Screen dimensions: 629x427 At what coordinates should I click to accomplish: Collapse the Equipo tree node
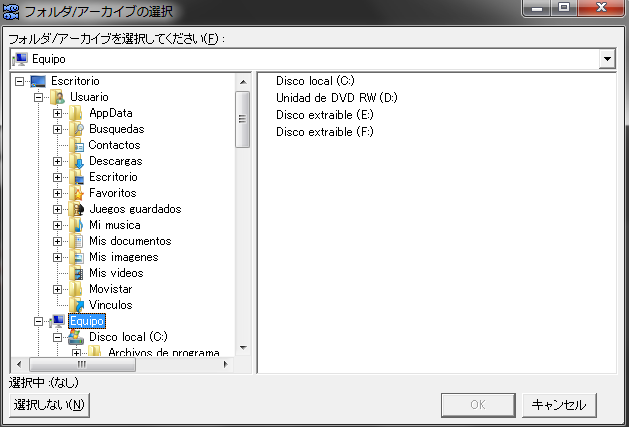click(39, 321)
